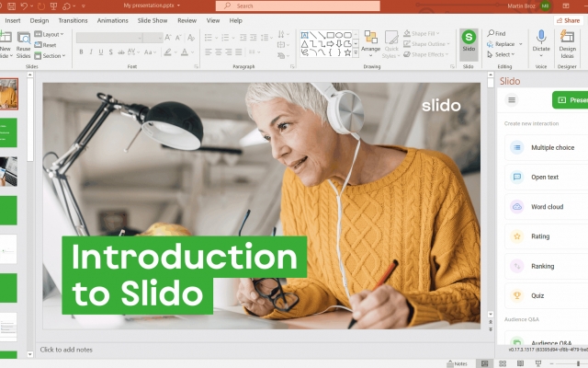Toggle text Shadow formatting
The width and height of the screenshot is (588, 368).
110,52
